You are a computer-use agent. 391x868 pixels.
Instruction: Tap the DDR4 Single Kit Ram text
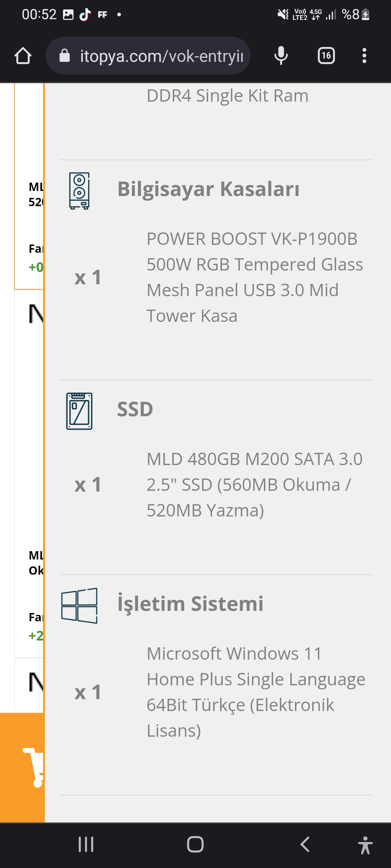pos(227,96)
